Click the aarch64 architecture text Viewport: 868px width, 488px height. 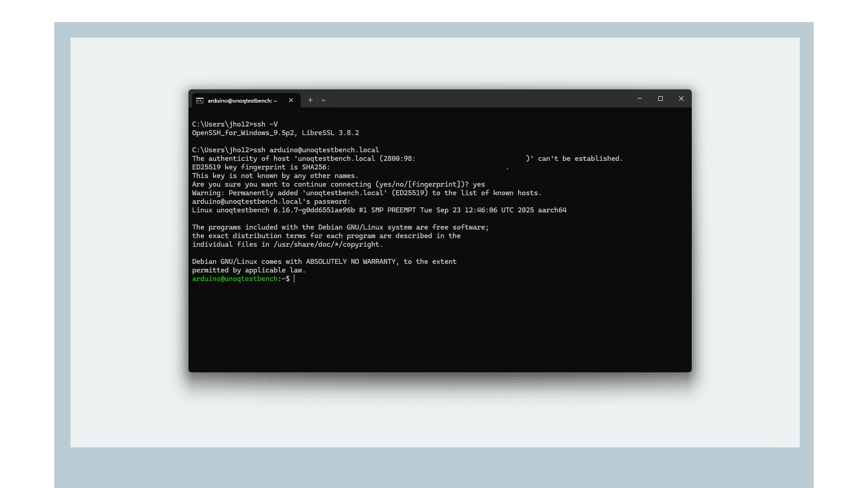coord(553,210)
